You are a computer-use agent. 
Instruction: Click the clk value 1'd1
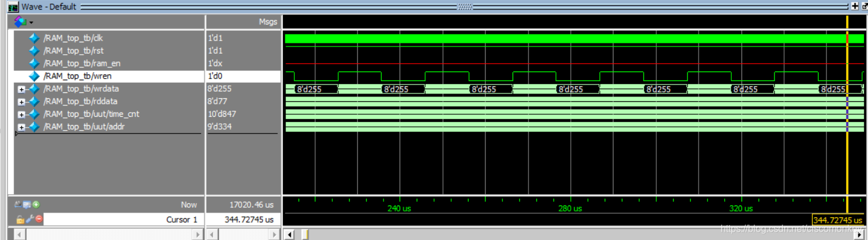pyautogui.click(x=215, y=38)
